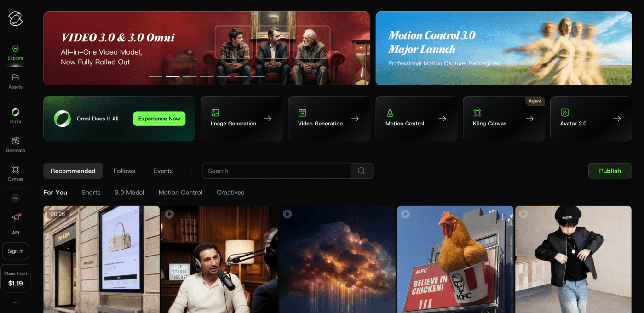This screenshot has width=644, height=313.
Task: Open the three-dot more menu
Action: pyautogui.click(x=15, y=302)
